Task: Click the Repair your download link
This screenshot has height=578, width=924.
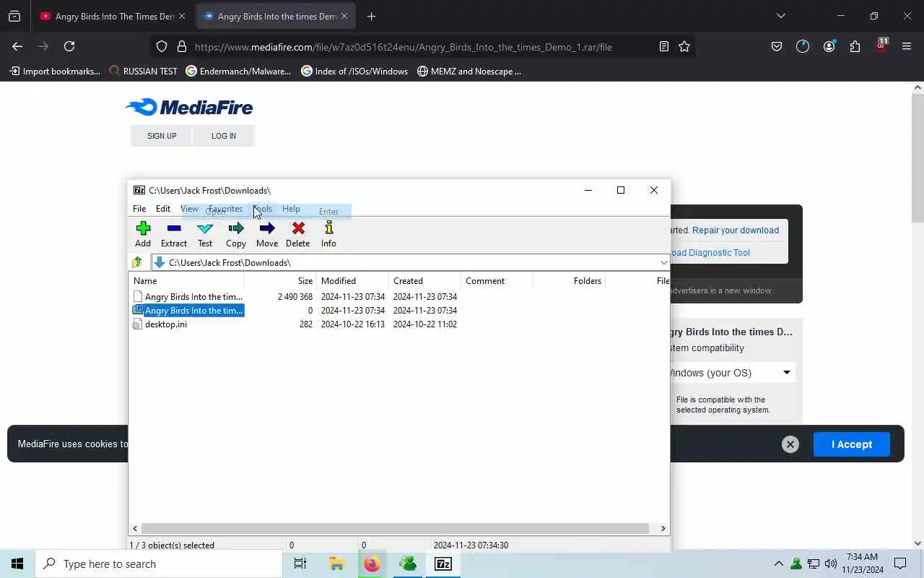Action: tap(736, 230)
